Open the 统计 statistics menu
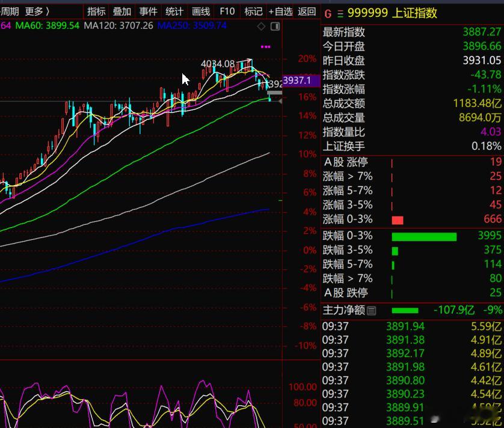 click(174, 11)
